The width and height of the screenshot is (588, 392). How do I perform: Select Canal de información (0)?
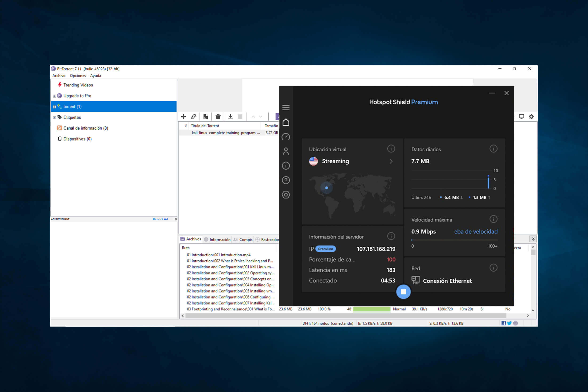tap(86, 128)
